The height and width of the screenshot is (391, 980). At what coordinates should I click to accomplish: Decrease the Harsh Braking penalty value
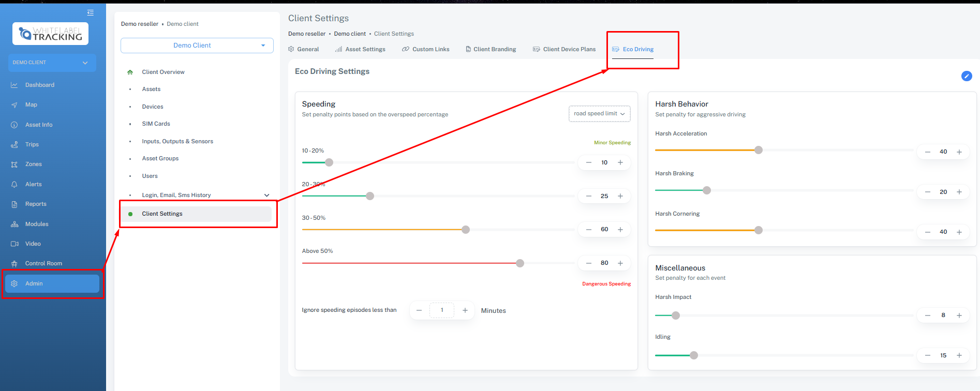[927, 192]
